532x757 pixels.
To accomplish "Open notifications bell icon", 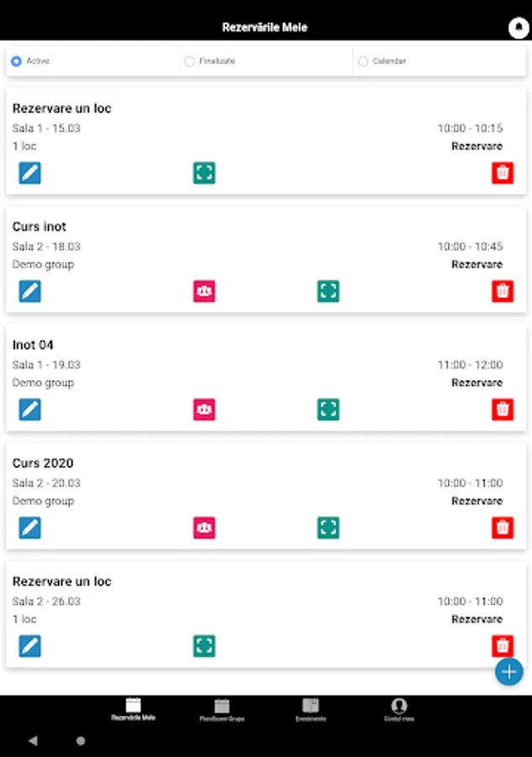I will (x=519, y=28).
